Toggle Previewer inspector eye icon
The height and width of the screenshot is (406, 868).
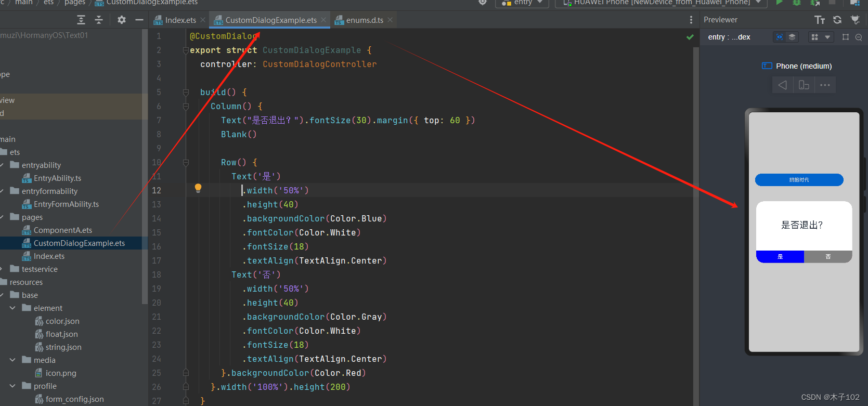(x=779, y=37)
